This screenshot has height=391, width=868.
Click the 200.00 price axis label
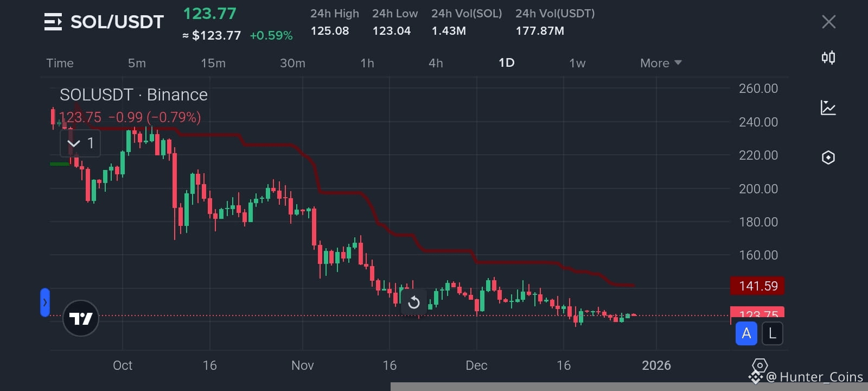click(x=758, y=189)
